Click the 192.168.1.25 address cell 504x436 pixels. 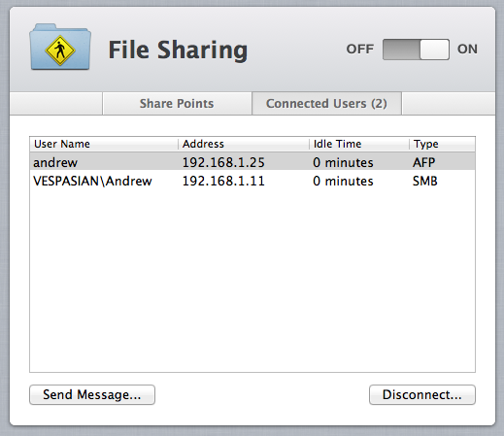[x=223, y=162]
